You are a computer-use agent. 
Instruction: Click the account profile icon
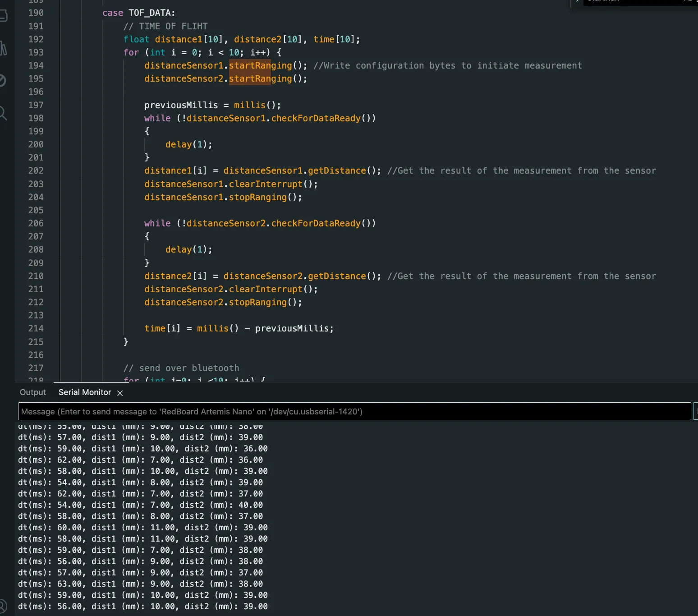tap(2, 606)
